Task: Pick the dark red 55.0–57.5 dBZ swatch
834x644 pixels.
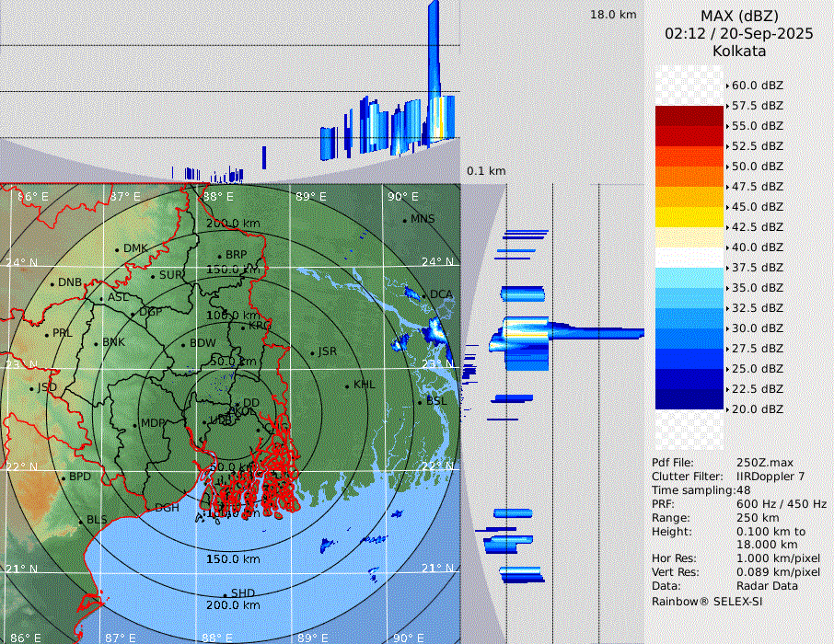Action: click(x=689, y=116)
